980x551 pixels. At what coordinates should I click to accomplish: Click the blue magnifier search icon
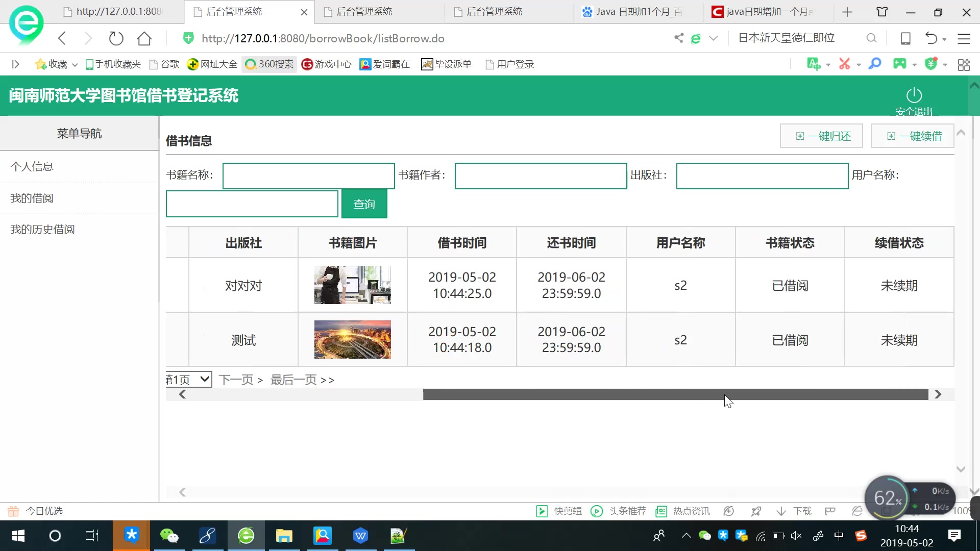tap(875, 64)
